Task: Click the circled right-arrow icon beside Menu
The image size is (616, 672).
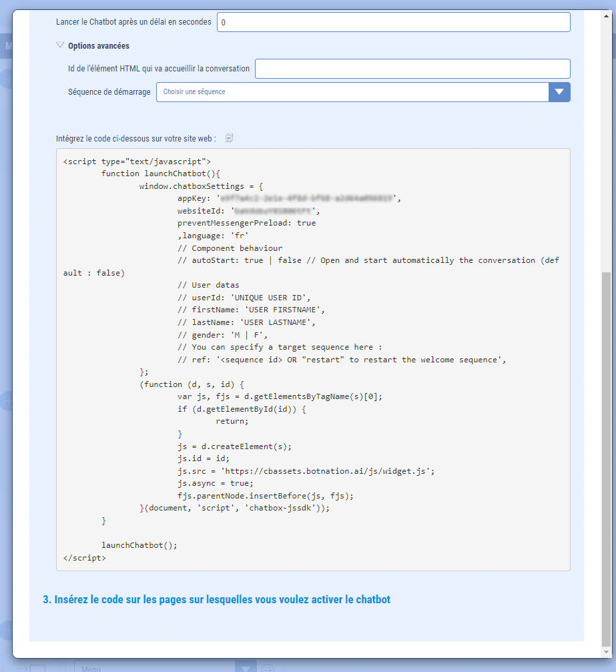Action: (268, 667)
